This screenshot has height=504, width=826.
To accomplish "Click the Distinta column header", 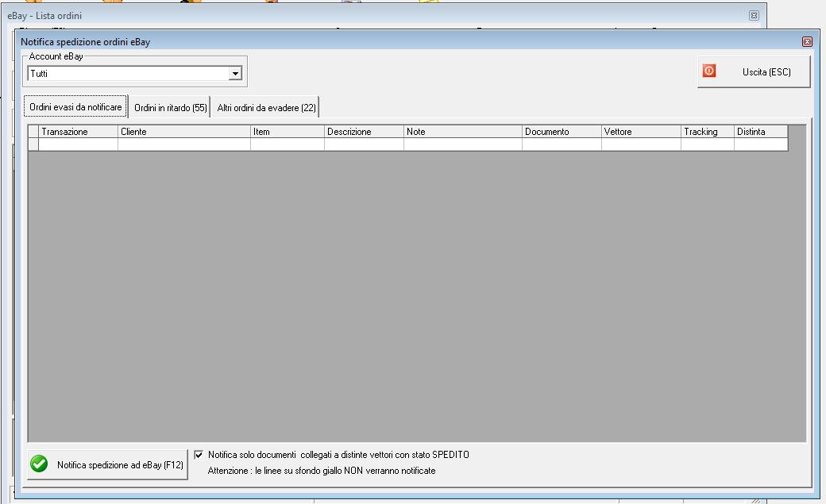I will pyautogui.click(x=761, y=132).
